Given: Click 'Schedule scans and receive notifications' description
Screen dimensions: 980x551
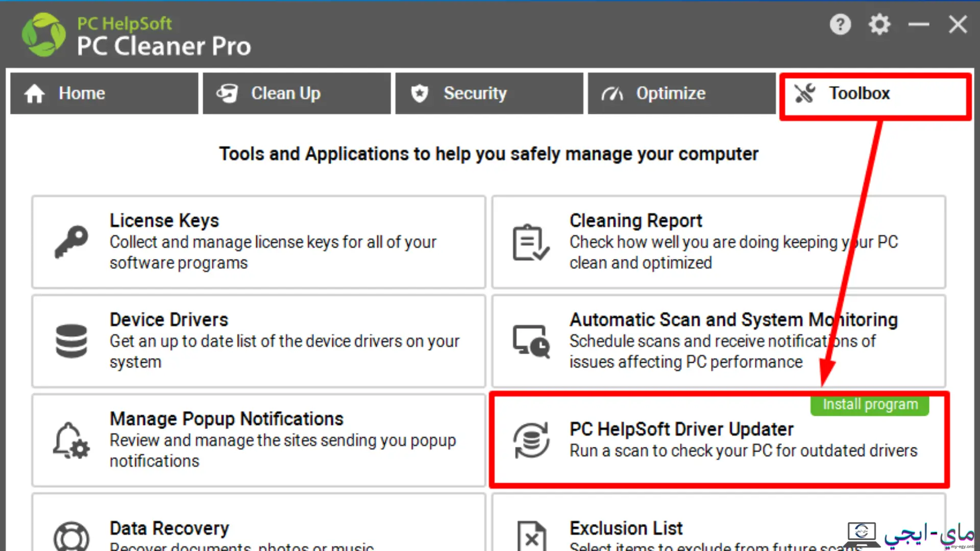Looking at the screenshot, I should point(722,352).
